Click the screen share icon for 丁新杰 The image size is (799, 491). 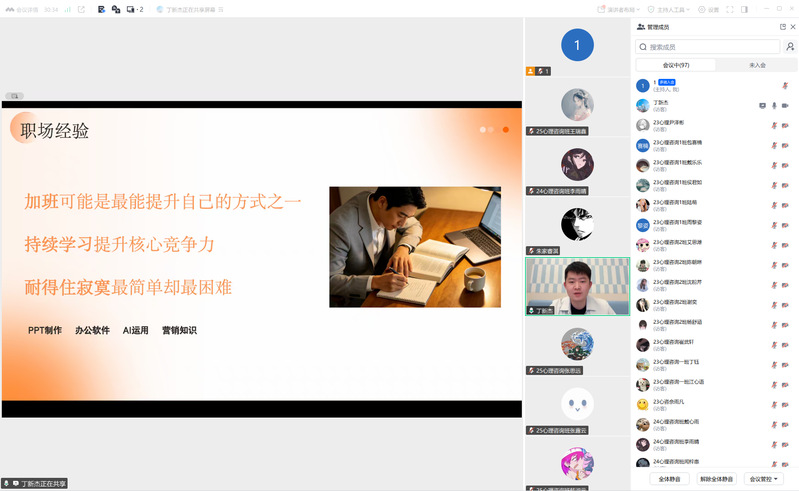762,105
